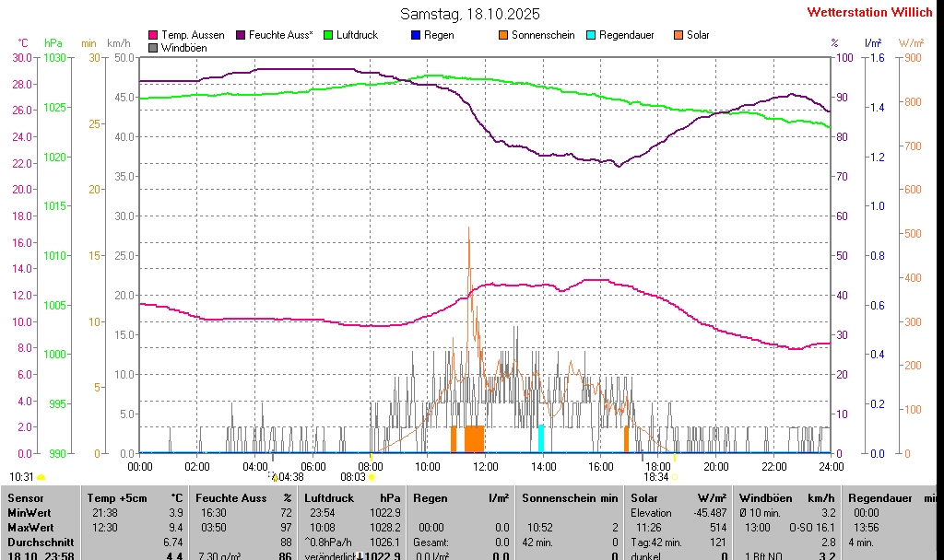The width and height of the screenshot is (944, 560).
Task: Click the sunset icon beside 18:34
Action: point(675,477)
